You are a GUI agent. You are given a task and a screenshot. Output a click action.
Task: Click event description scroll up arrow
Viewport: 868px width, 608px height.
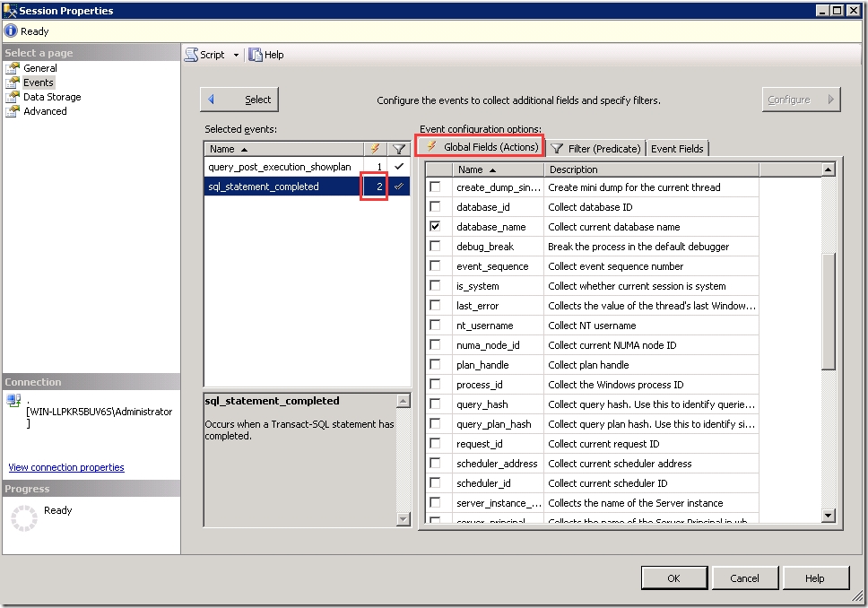point(404,401)
